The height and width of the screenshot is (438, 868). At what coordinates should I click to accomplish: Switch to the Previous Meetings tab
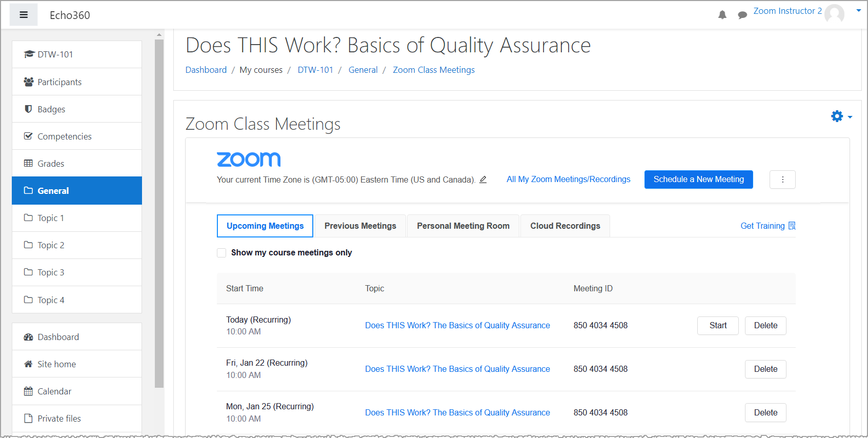pyautogui.click(x=360, y=226)
